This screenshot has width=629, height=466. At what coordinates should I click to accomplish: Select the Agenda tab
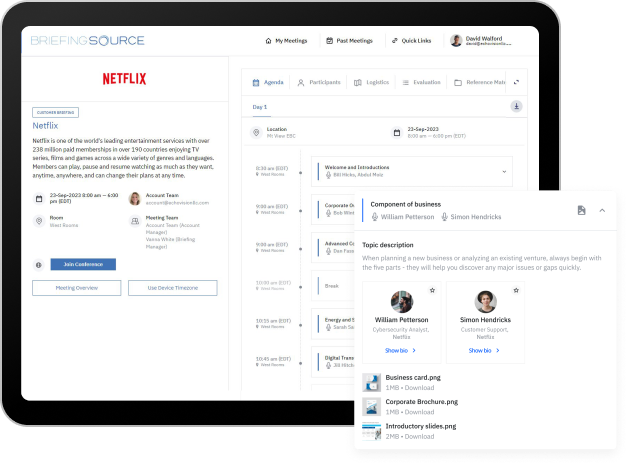point(268,82)
